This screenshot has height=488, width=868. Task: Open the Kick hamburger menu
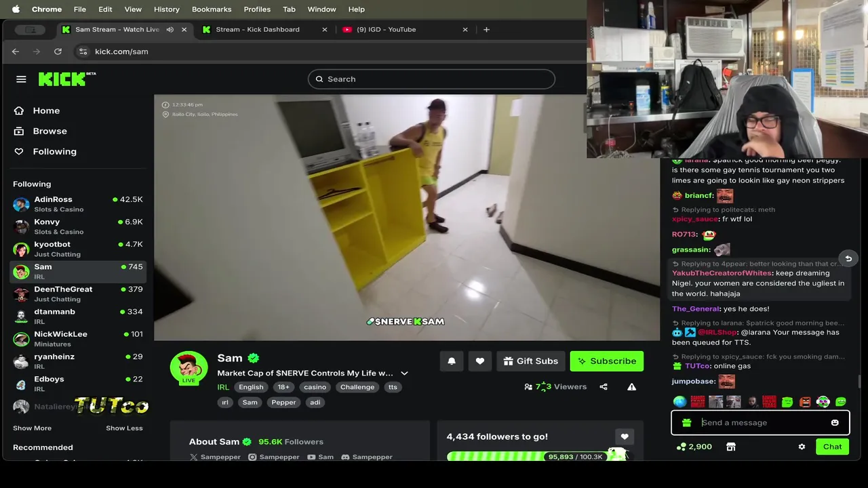[x=21, y=79]
